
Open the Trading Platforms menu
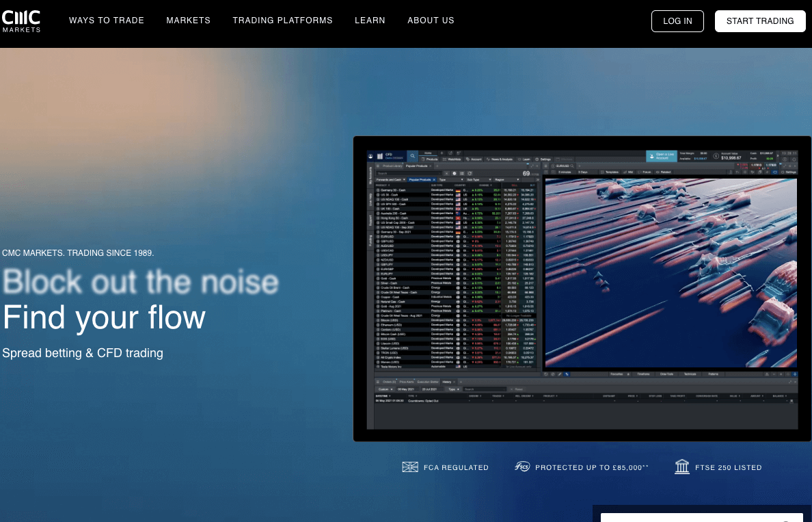[x=283, y=21]
